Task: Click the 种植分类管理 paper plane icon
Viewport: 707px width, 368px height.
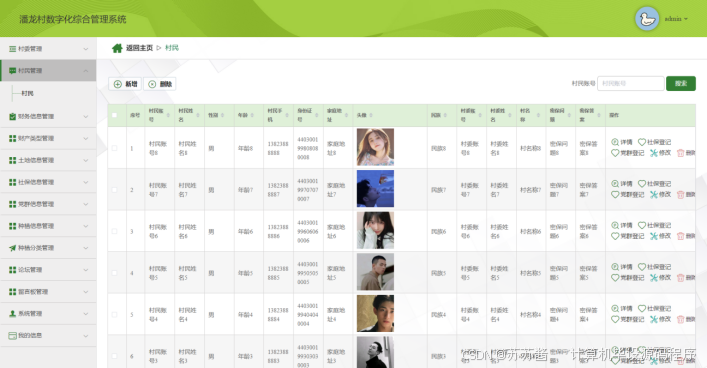Action: click(13, 248)
